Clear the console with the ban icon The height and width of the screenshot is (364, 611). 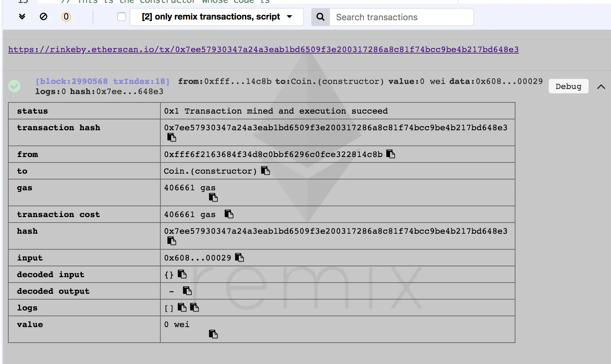click(x=43, y=17)
